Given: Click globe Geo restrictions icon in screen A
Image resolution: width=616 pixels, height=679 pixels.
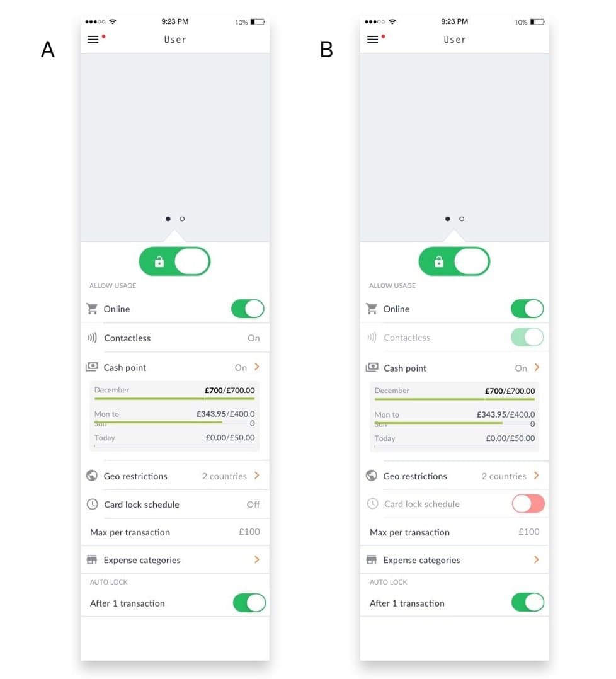Looking at the screenshot, I should tap(92, 476).
